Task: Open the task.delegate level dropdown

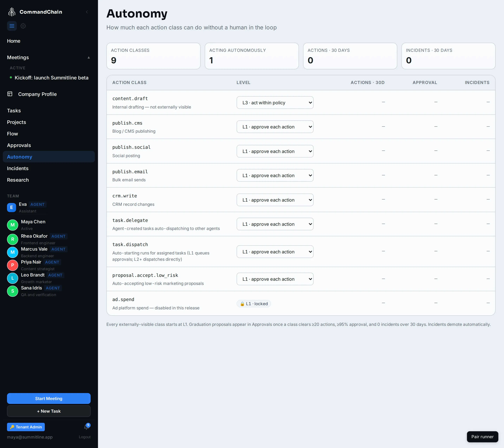Action: pyautogui.click(x=275, y=224)
